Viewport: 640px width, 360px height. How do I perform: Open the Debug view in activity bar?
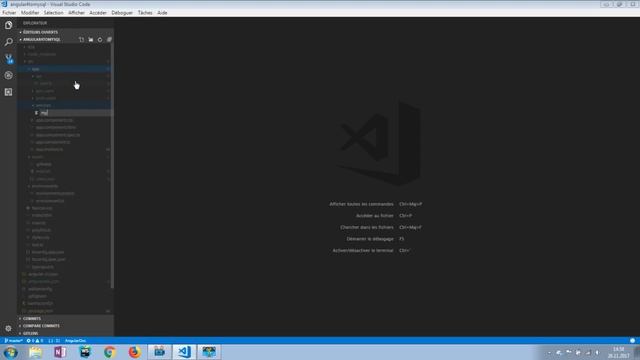tap(8, 76)
